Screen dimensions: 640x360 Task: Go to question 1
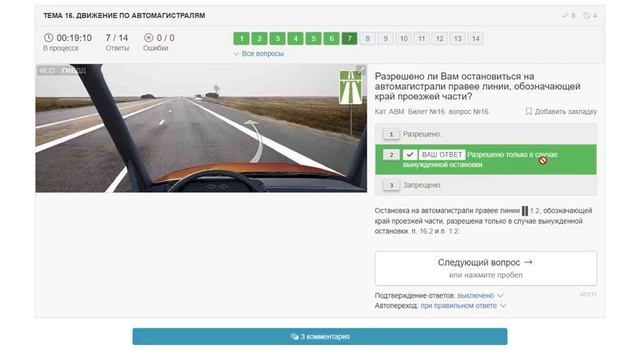[242, 39]
